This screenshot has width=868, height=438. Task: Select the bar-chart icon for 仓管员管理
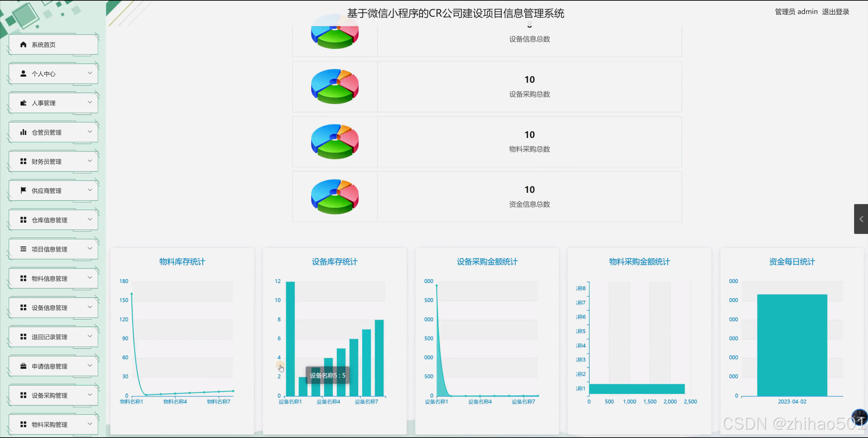(x=23, y=132)
